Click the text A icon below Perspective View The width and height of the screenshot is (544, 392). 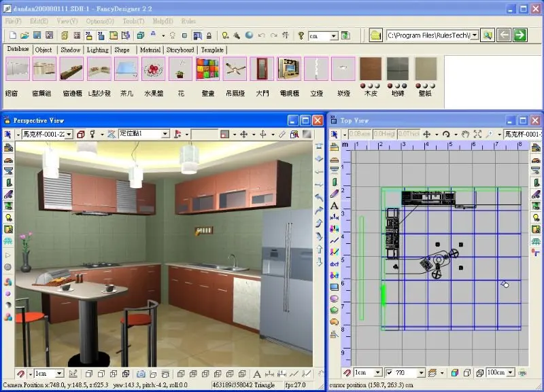pos(257,374)
